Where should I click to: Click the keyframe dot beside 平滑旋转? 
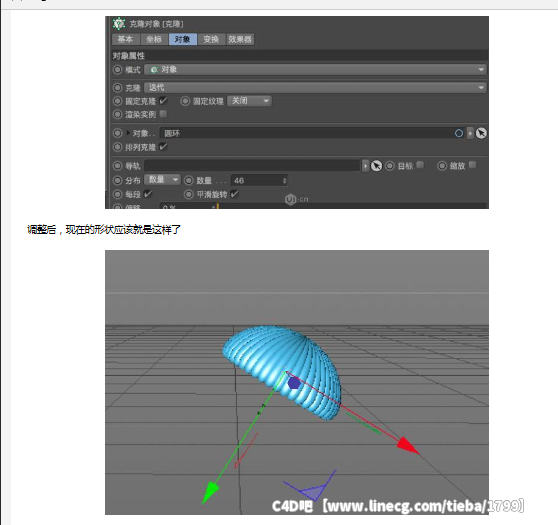(x=189, y=194)
